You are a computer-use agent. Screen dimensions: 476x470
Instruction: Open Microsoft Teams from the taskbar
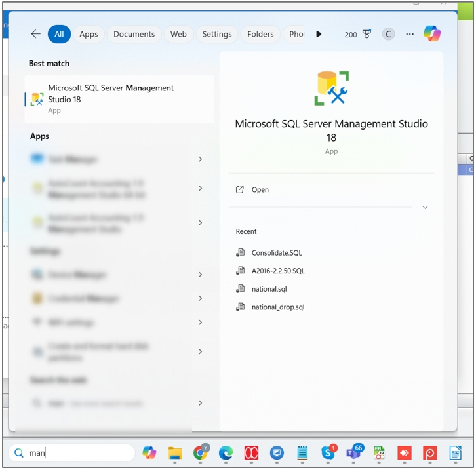[x=354, y=452]
